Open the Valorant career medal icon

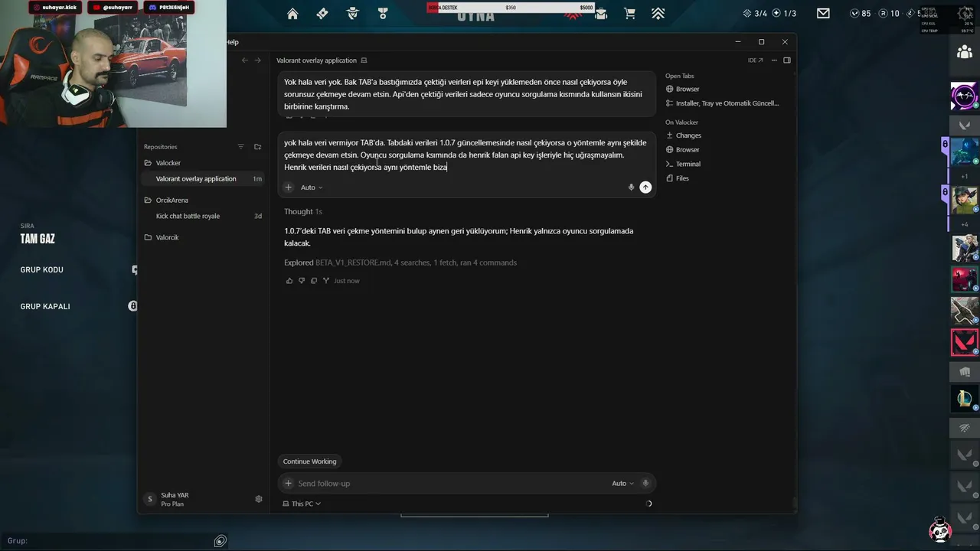(383, 13)
